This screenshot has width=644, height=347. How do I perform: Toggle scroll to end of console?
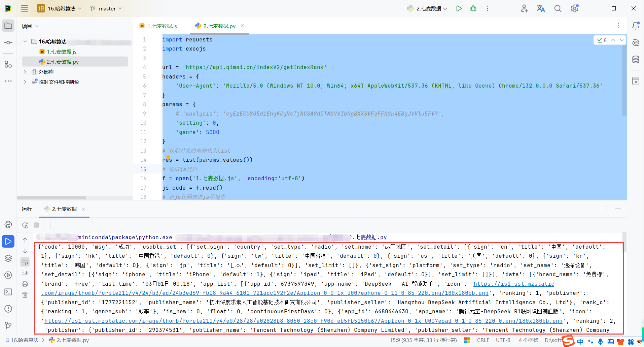point(25,273)
